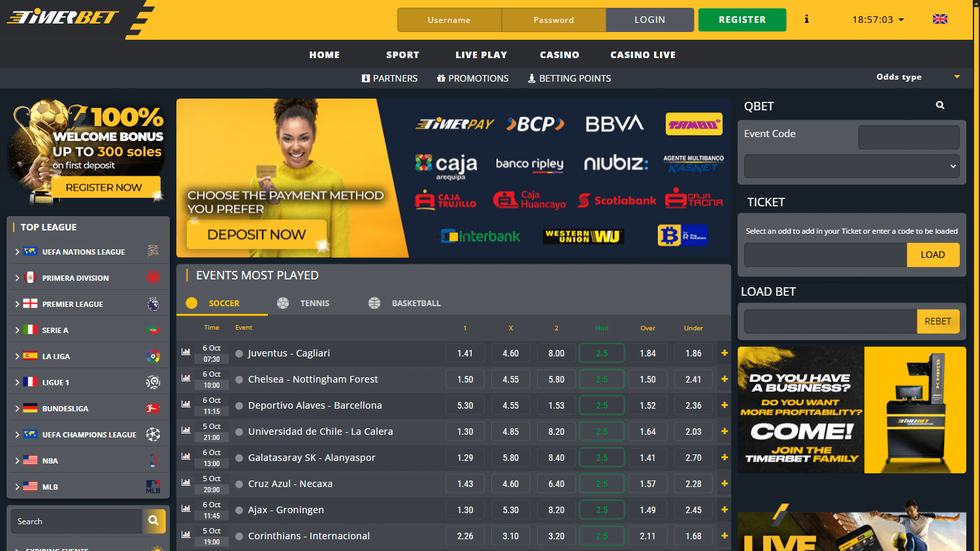Go to the HOME menu item

point(325,55)
